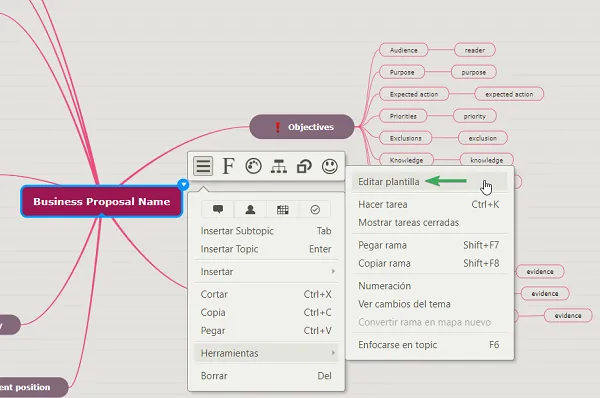Open the smiley face icons picker
Image resolution: width=600 pixels, height=398 pixels.
coord(329,166)
